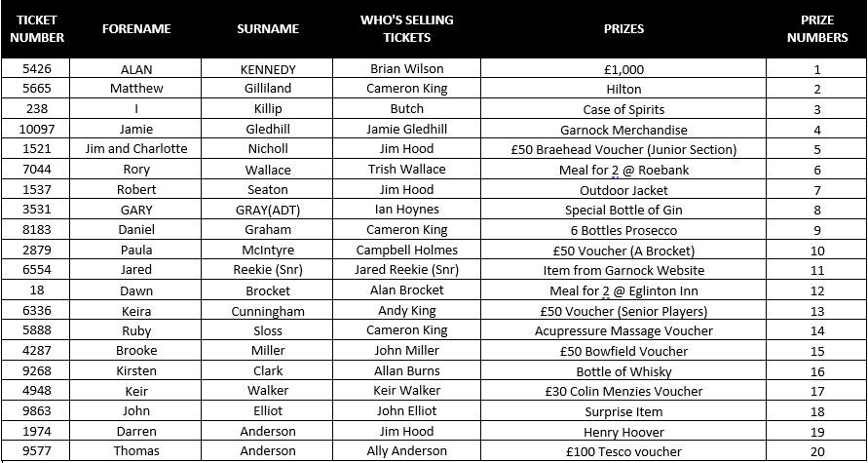
Task: Click the GRAY(ADT) surname cell
Action: pos(267,210)
